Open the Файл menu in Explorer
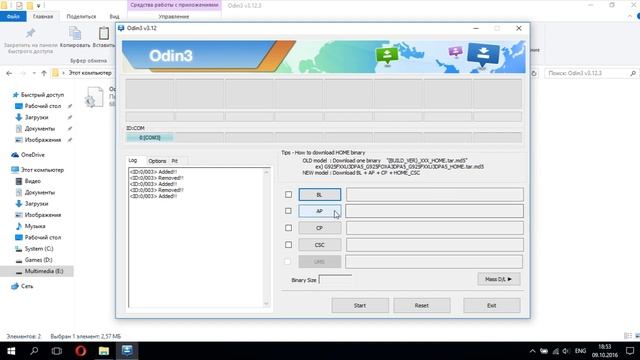This screenshot has height=360, width=640. click(x=13, y=16)
